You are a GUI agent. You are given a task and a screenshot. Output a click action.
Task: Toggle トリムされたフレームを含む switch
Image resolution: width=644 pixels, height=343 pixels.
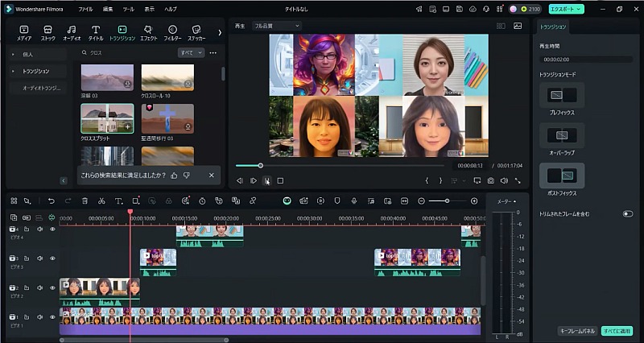coord(627,213)
